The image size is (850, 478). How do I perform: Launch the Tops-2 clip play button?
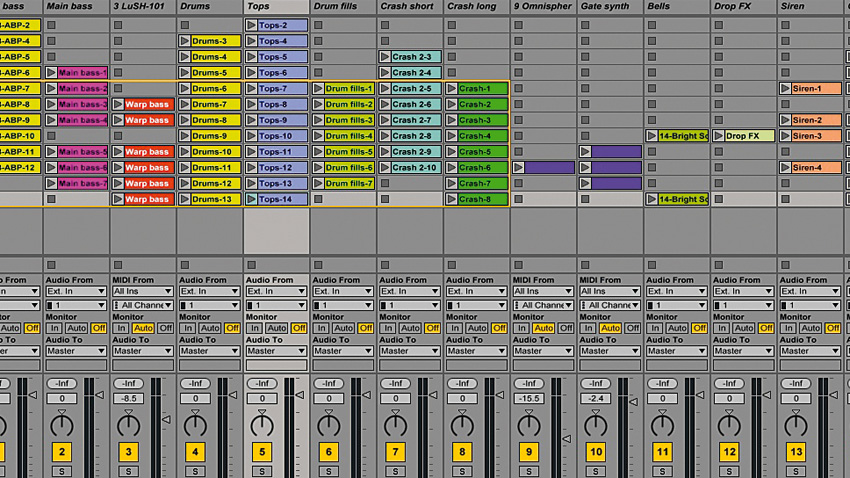252,25
